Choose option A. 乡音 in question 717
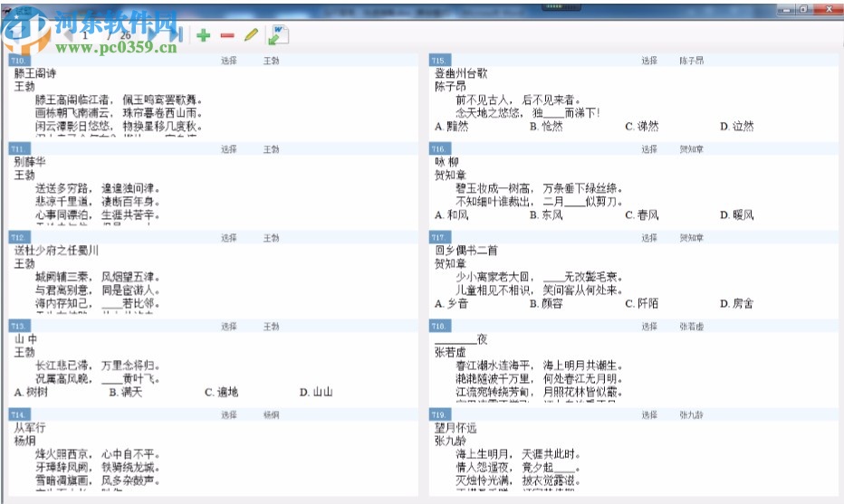 click(x=452, y=303)
